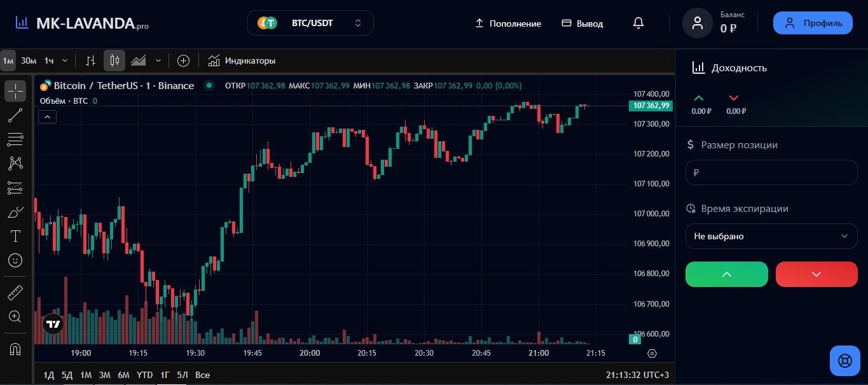The width and height of the screenshot is (868, 385).
Task: Select the 3М date range
Action: pyautogui.click(x=105, y=375)
